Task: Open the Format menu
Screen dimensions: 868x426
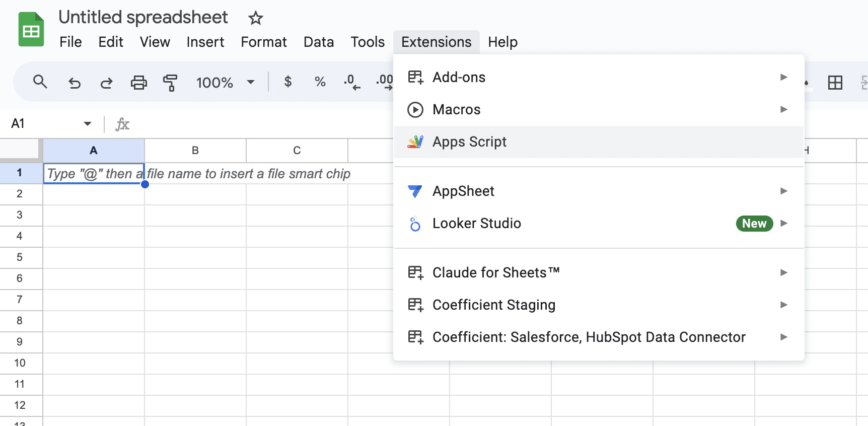Action: (x=264, y=42)
